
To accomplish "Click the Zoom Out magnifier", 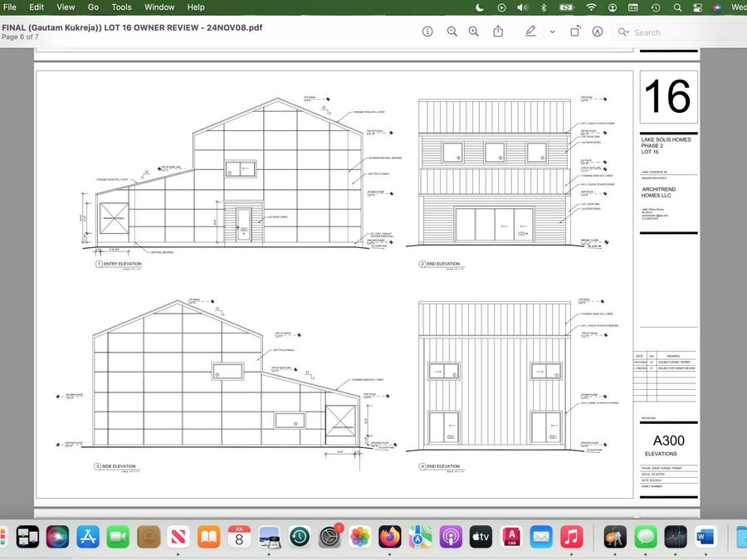I will pos(452,32).
